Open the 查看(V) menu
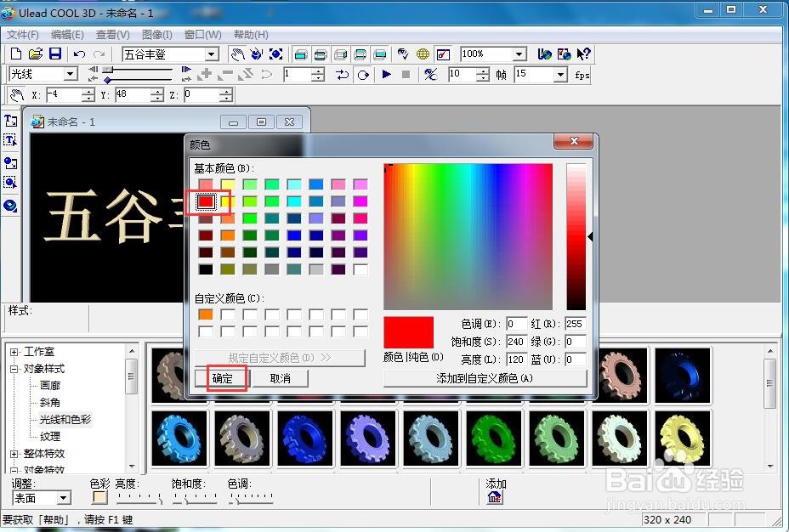789x532 pixels. 113,34
